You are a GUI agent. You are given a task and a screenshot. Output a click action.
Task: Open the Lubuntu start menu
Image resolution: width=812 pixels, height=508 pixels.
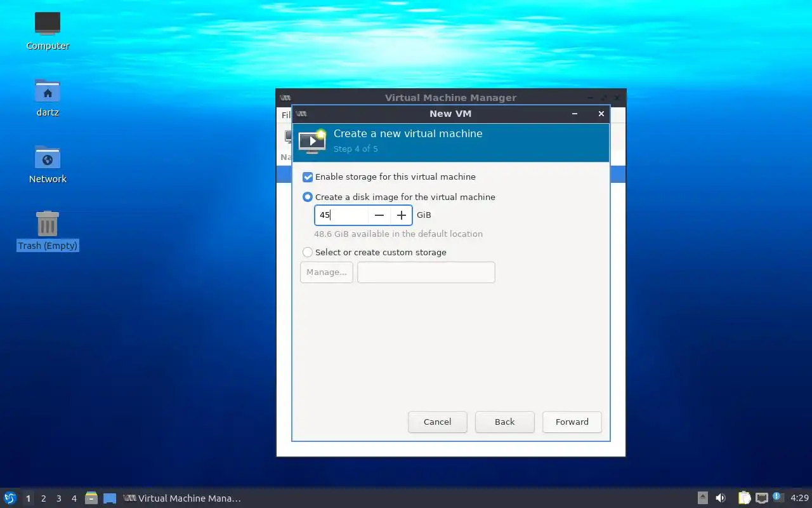(x=10, y=498)
